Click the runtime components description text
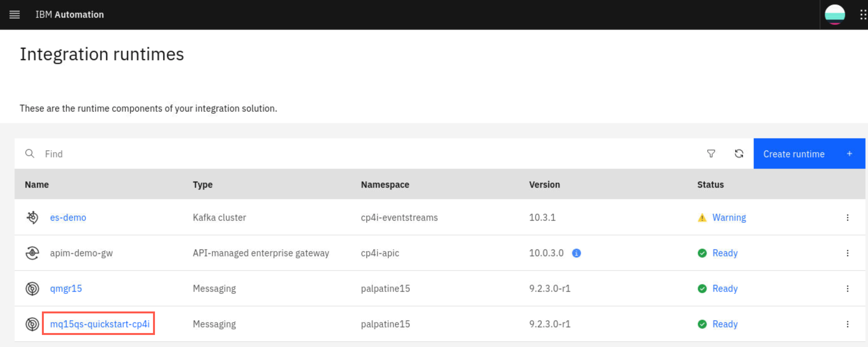 (148, 108)
